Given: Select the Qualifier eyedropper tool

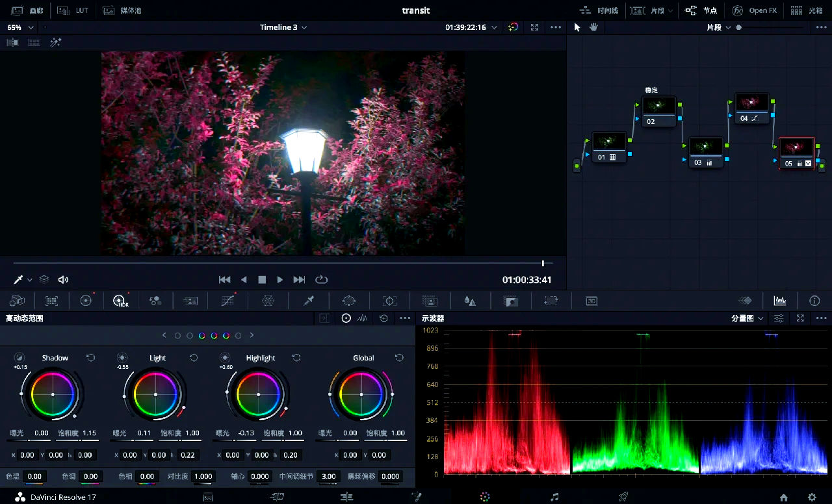Looking at the screenshot, I should 309,300.
